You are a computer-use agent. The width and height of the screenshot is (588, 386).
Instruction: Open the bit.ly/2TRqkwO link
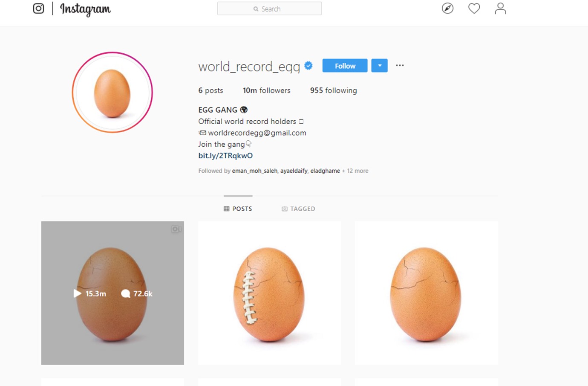225,156
